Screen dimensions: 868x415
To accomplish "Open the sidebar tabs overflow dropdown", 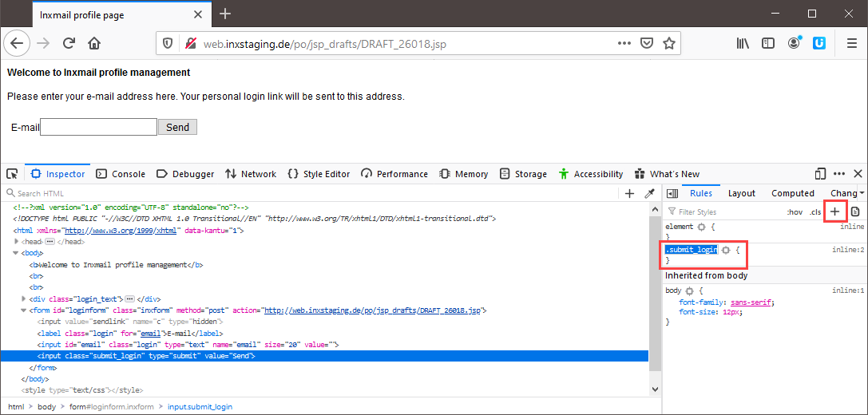I will pyautogui.click(x=862, y=193).
